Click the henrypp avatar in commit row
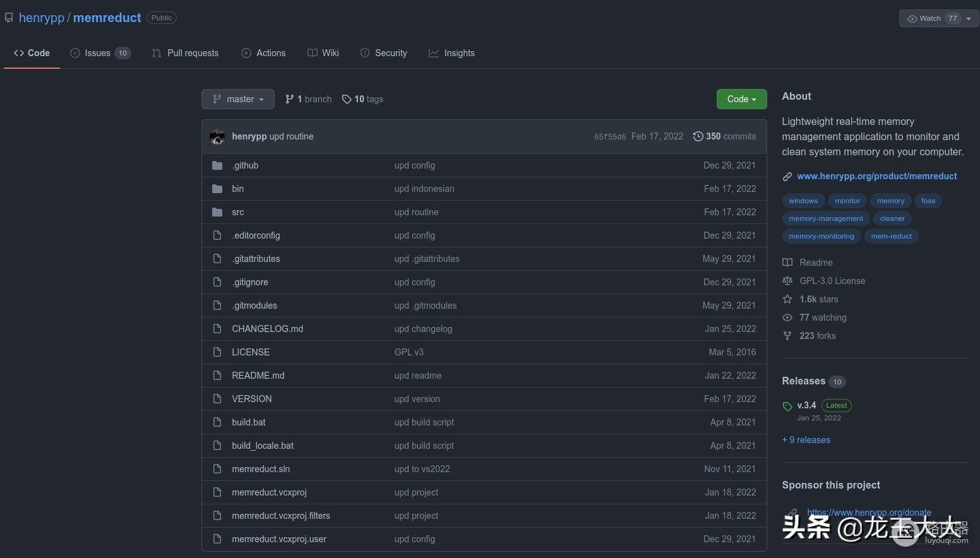Screen dimensions: 980x558 coord(217,136)
